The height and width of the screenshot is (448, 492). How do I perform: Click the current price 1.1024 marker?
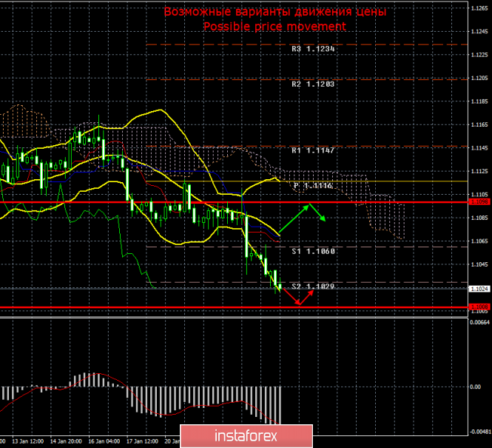[x=479, y=288]
